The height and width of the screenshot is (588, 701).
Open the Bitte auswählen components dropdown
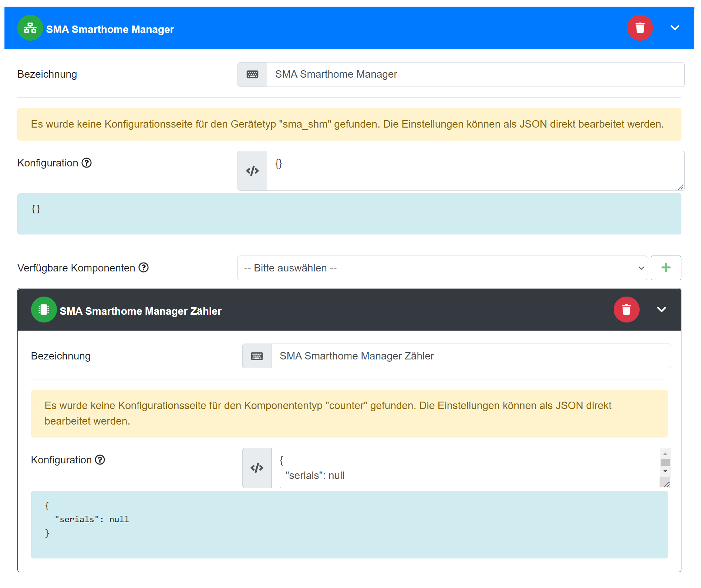pyautogui.click(x=442, y=268)
